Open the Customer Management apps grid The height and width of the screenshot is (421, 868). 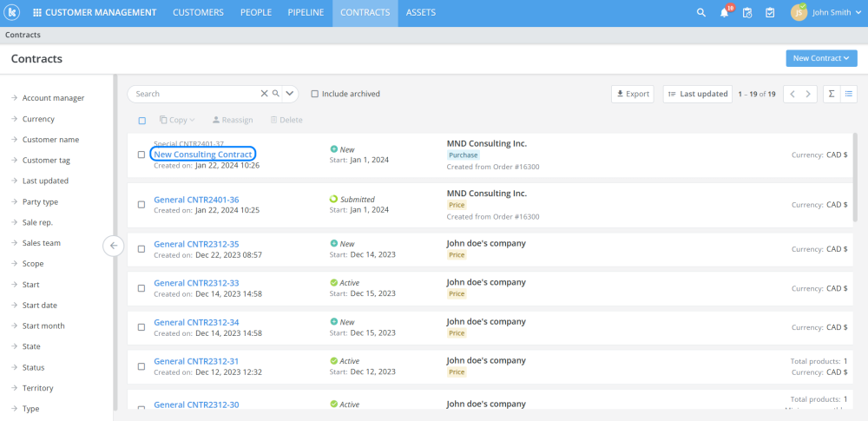(x=37, y=12)
